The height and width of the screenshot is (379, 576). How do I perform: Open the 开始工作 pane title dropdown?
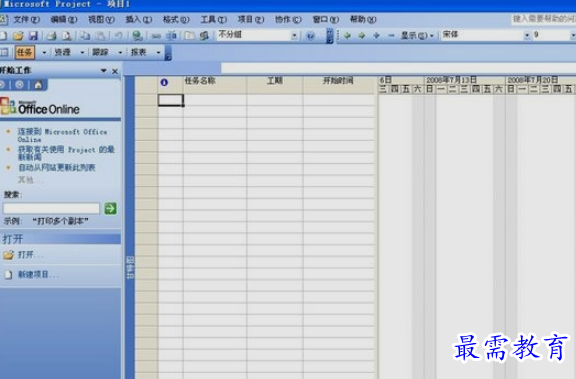pyautogui.click(x=104, y=71)
